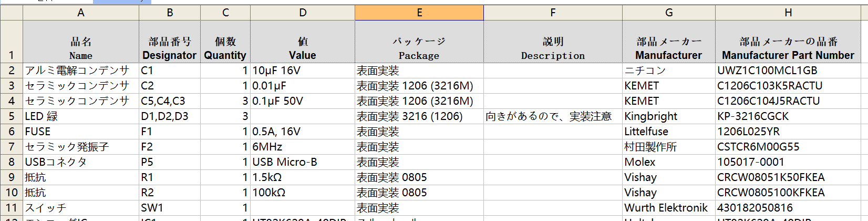Select the 0.5A, 16V value cell
The height and width of the screenshot is (221, 868).
click(x=303, y=132)
